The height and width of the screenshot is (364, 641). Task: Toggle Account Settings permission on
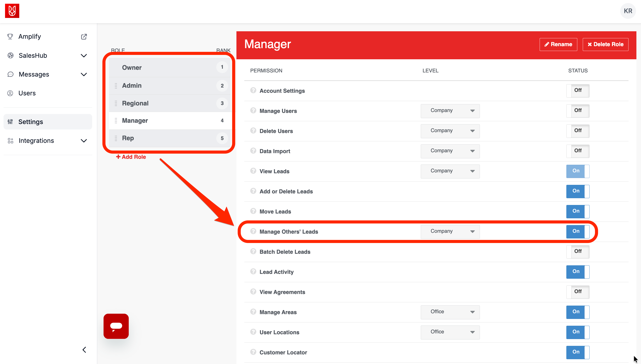click(578, 91)
